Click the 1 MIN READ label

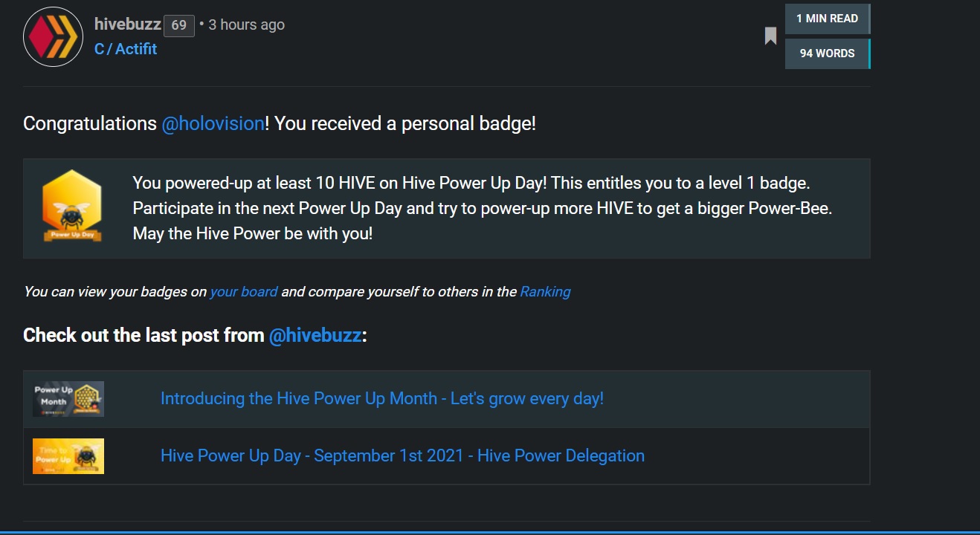click(x=828, y=19)
